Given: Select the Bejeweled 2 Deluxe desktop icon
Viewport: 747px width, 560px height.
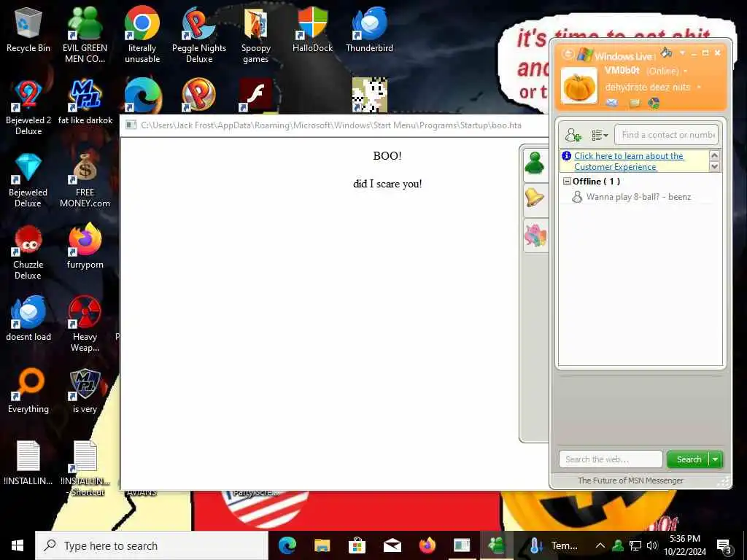Looking at the screenshot, I should coord(28,108).
